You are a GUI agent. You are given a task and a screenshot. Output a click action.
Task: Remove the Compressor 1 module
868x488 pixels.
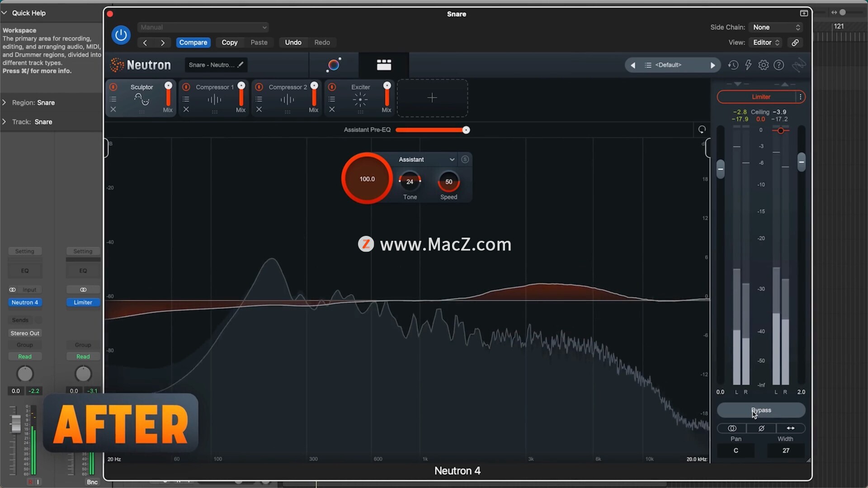pos(186,109)
